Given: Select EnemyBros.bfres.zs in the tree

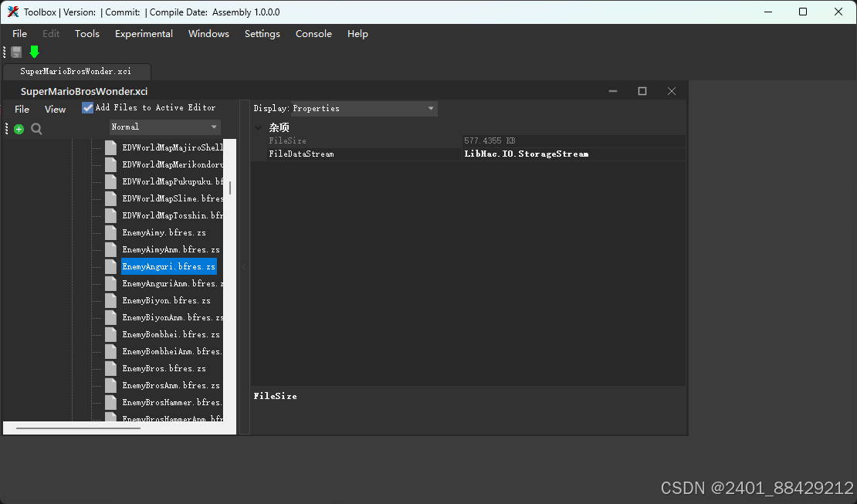Looking at the screenshot, I should 164,368.
